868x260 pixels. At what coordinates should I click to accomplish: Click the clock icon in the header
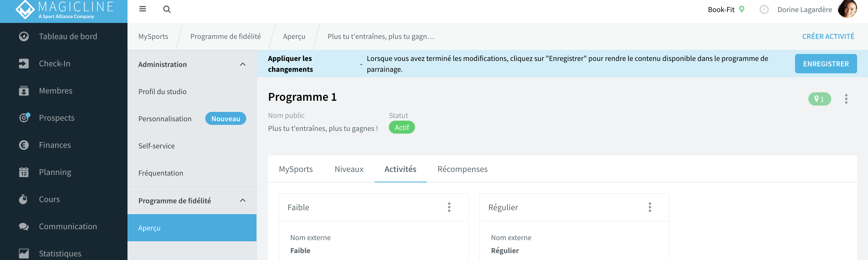764,9
